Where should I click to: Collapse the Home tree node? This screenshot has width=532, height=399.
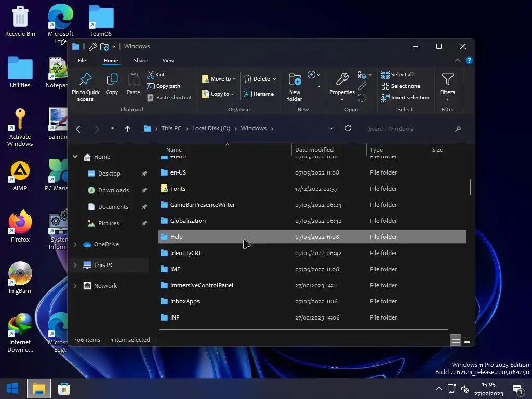[x=75, y=157]
